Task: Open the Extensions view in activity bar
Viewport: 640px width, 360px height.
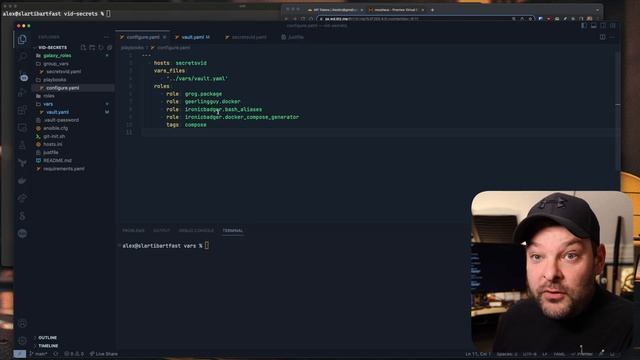Action: coord(22,110)
